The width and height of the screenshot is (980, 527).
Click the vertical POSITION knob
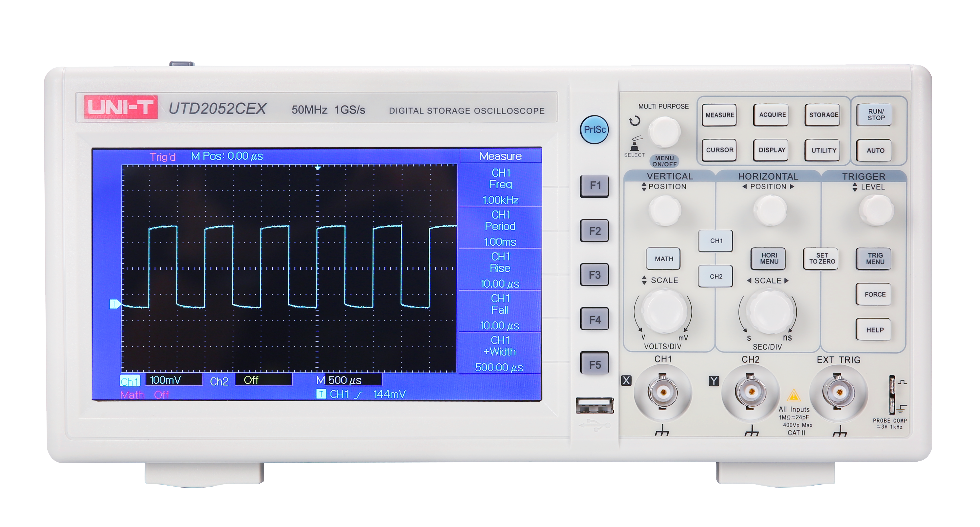point(665,210)
